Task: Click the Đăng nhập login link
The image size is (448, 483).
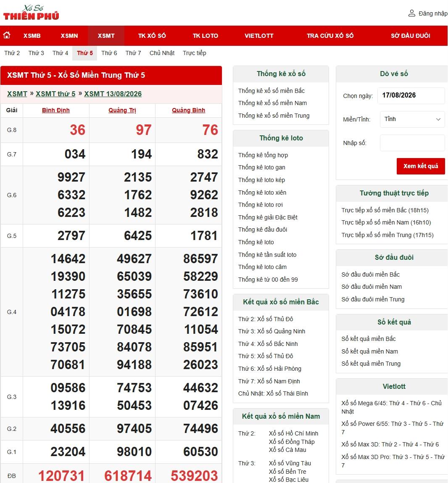Action: (x=433, y=13)
